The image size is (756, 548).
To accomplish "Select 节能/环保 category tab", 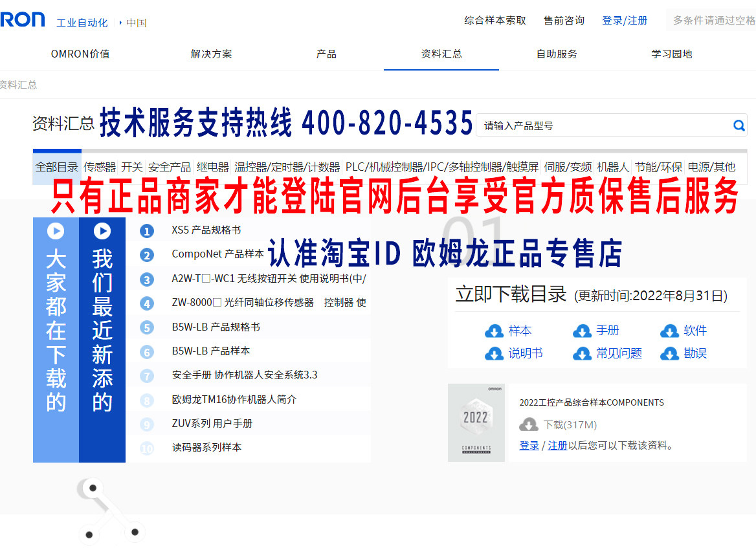I will [659, 167].
